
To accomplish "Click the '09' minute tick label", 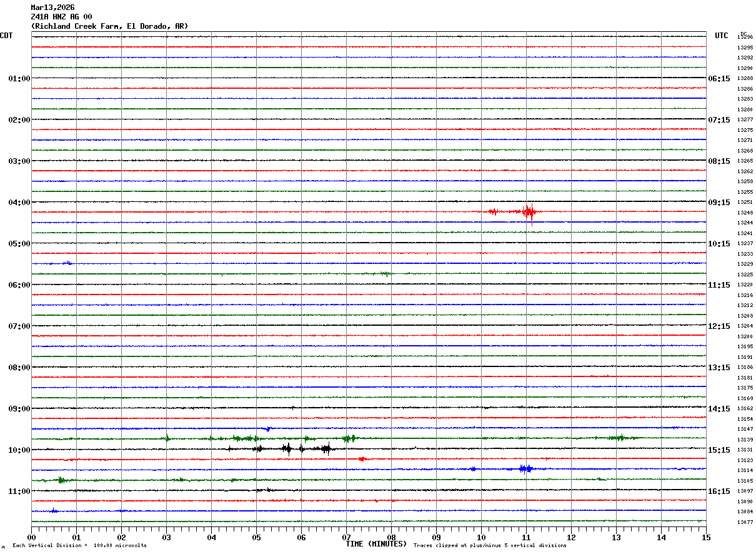I will point(436,537).
